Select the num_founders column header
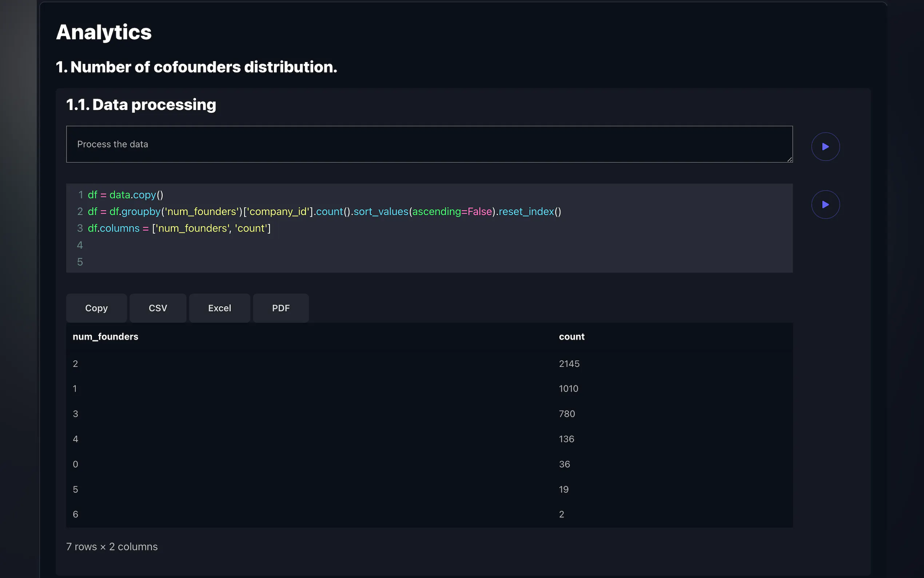 pos(105,336)
